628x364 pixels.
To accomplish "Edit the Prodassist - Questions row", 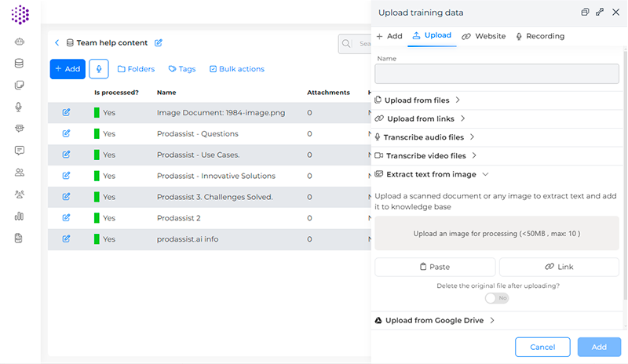I will [66, 133].
